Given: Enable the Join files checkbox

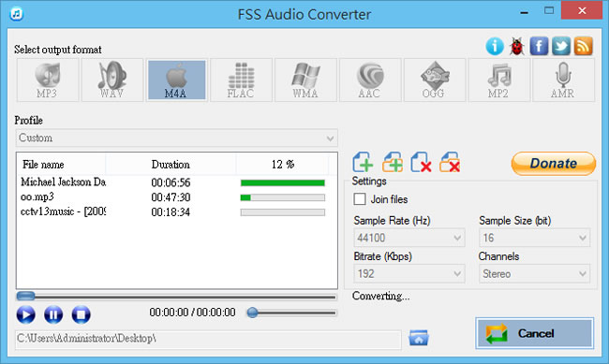Looking at the screenshot, I should point(360,199).
